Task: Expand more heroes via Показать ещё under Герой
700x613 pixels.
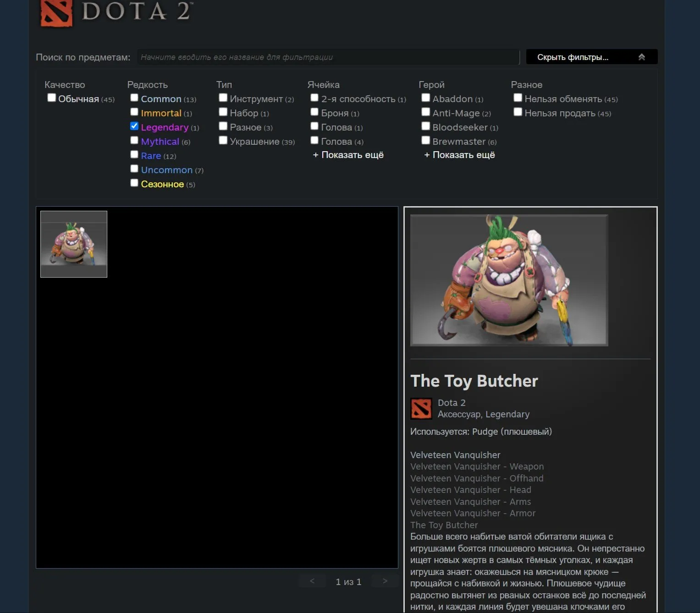Action: pos(459,155)
